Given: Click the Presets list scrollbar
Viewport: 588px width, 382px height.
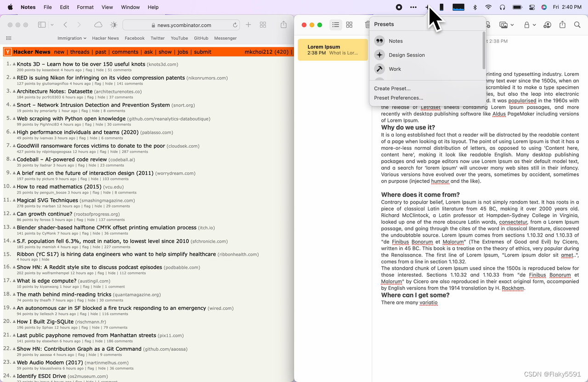Looking at the screenshot, I should [483, 50].
